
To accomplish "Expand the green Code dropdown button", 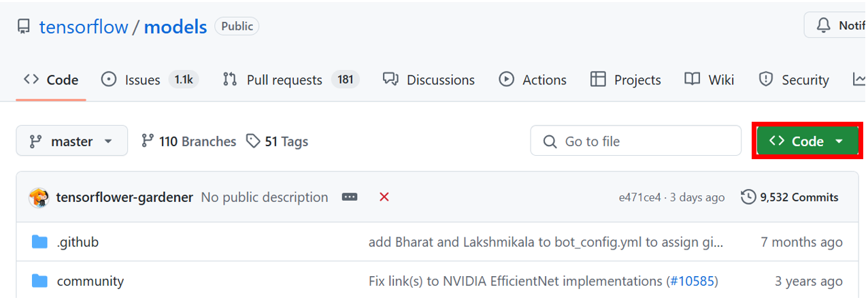I will [807, 141].
